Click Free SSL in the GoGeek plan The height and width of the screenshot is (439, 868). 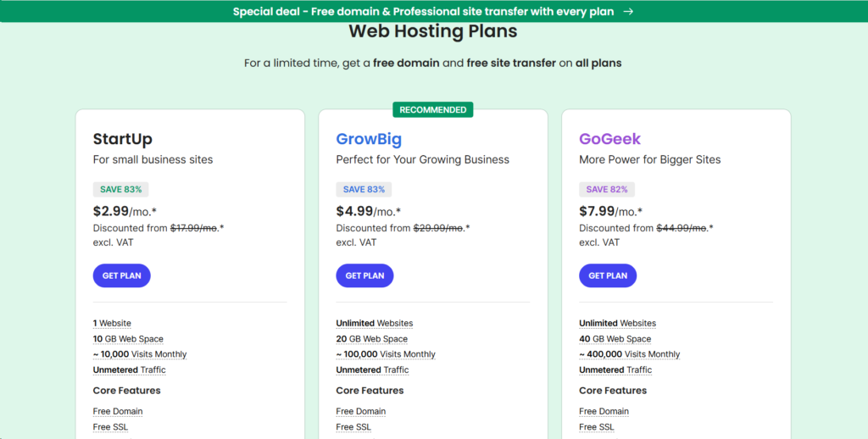click(x=596, y=427)
